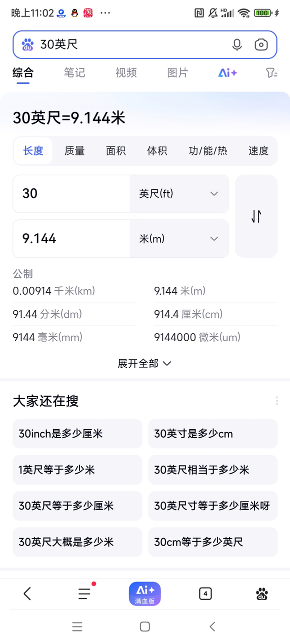Open the hamburger menu with red dot
Image resolution: width=290 pixels, height=644 pixels.
pyautogui.click(x=84, y=594)
